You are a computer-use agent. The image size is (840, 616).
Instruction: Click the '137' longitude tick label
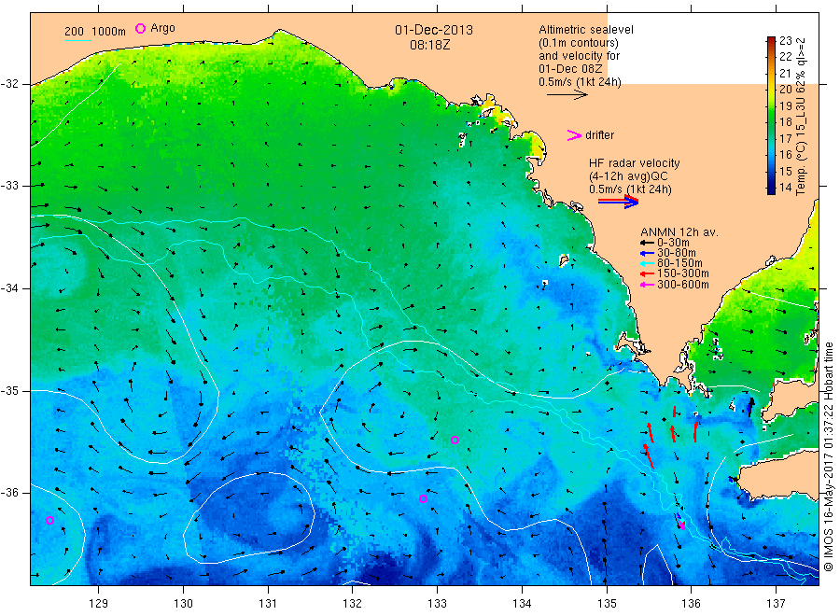(776, 604)
